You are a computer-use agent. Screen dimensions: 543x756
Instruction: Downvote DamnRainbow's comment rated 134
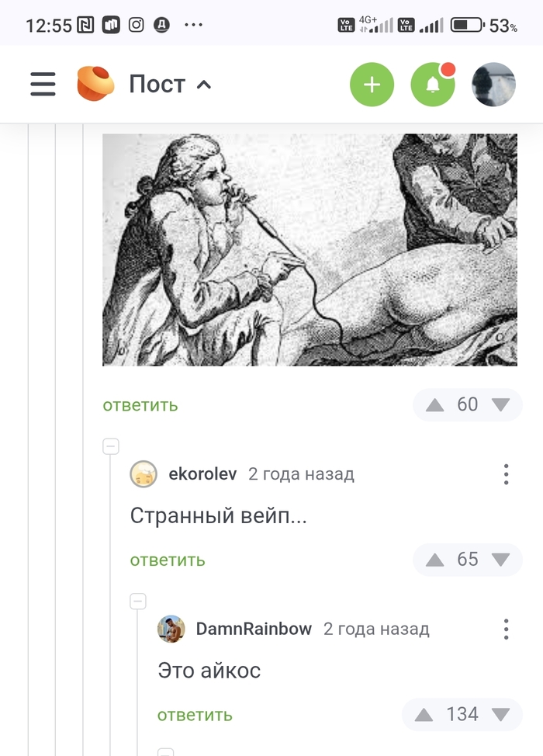(500, 715)
